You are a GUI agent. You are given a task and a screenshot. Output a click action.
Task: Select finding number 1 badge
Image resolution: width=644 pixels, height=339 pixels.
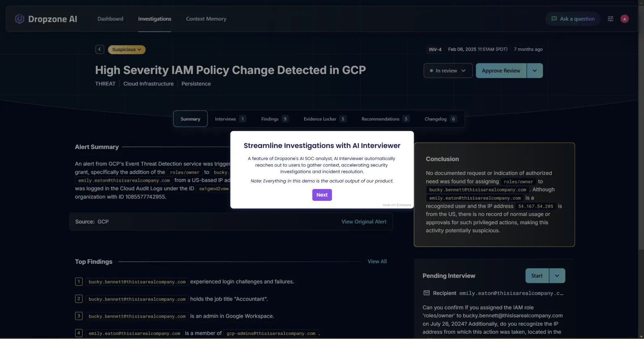79,282
